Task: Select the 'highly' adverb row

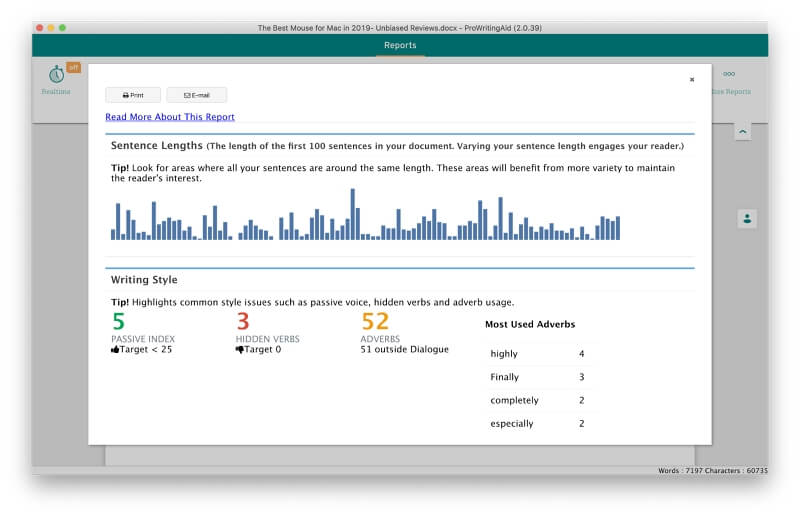Action: (x=537, y=354)
